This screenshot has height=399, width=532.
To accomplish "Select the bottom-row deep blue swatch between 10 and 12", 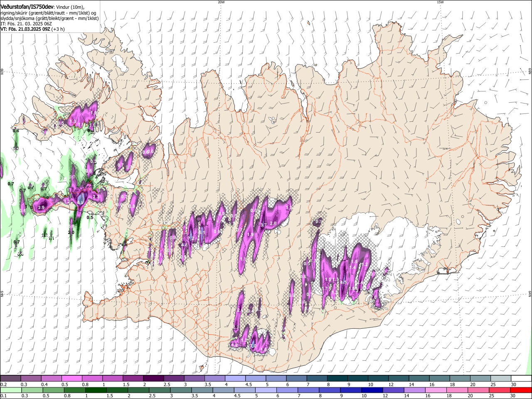I will pos(372,390).
